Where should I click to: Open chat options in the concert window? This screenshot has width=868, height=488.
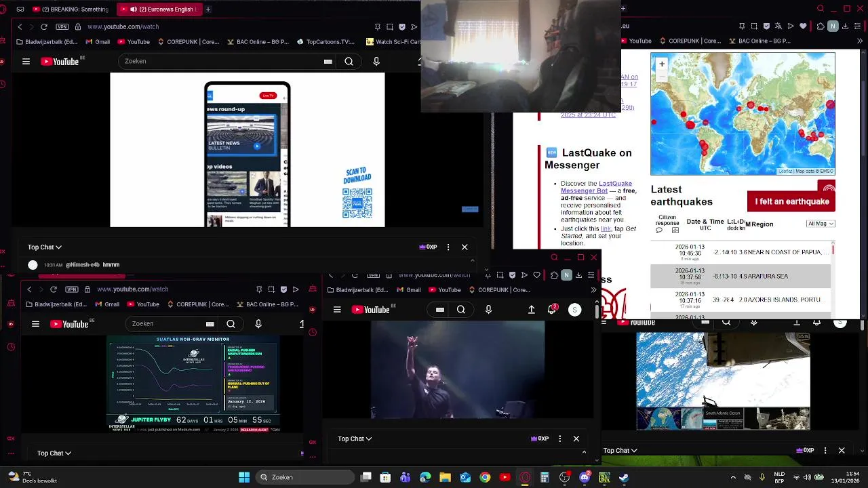pos(560,439)
